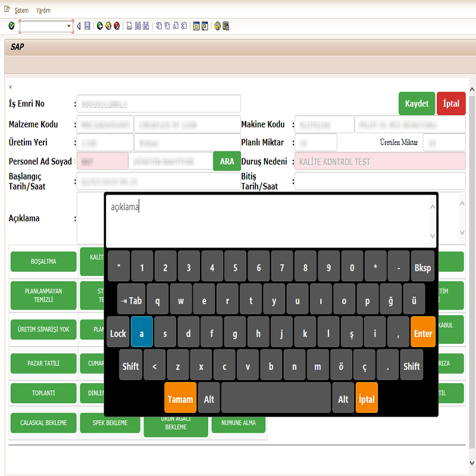The image size is (476, 476).
Task: Select the SPEK BEKLEME button
Action: (x=110, y=424)
